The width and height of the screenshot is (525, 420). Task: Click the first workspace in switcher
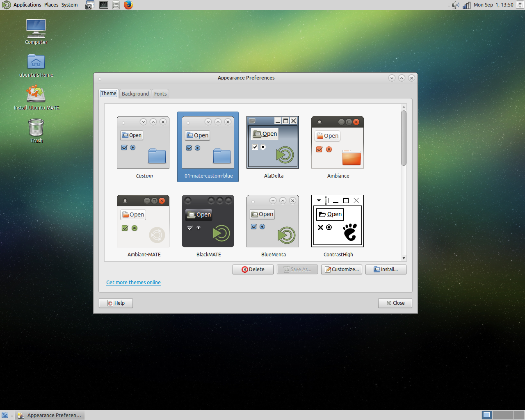pyautogui.click(x=487, y=415)
